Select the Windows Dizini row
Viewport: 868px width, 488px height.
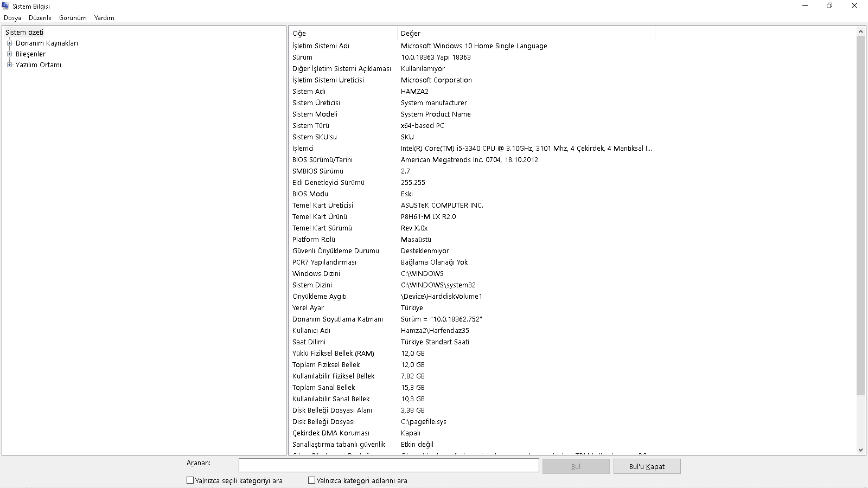click(x=472, y=274)
